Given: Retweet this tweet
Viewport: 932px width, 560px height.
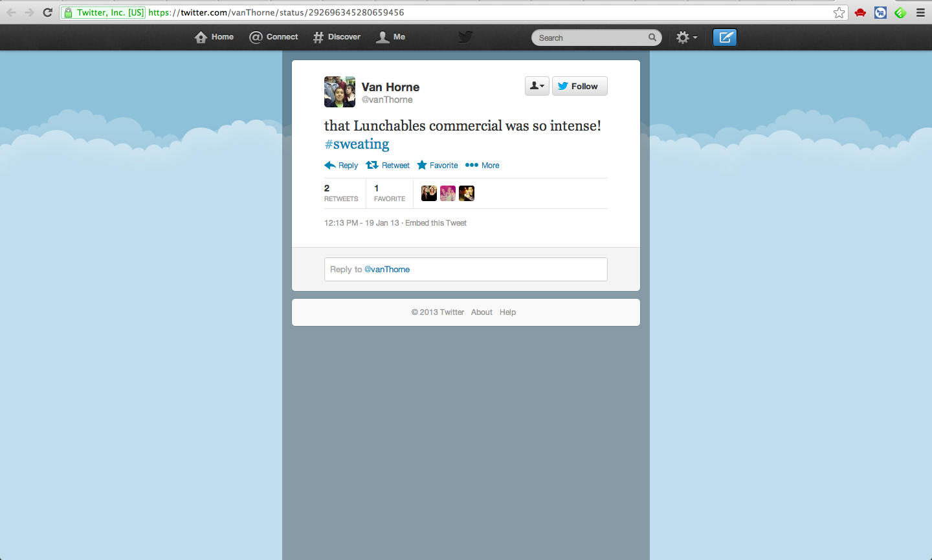Looking at the screenshot, I should coord(388,166).
